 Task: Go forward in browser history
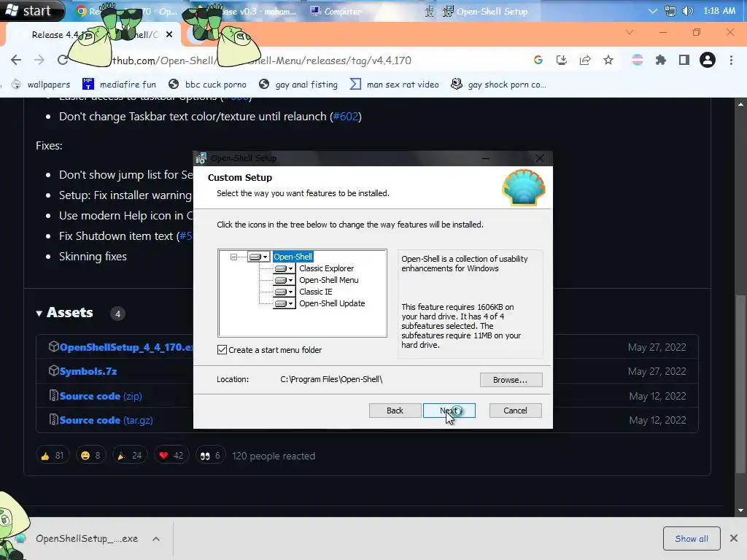pos(39,60)
